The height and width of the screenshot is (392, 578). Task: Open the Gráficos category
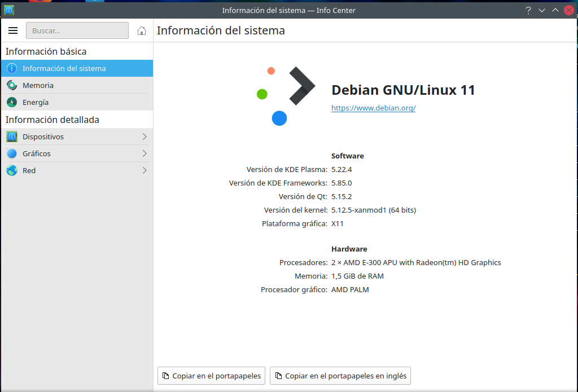(x=77, y=153)
